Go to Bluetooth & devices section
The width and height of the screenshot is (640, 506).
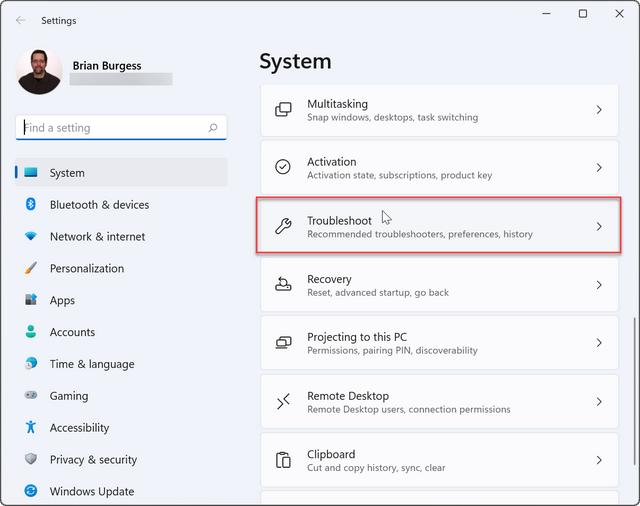click(99, 204)
